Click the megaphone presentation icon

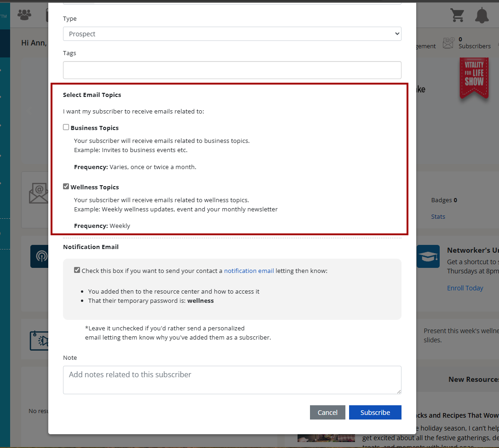coord(40,340)
